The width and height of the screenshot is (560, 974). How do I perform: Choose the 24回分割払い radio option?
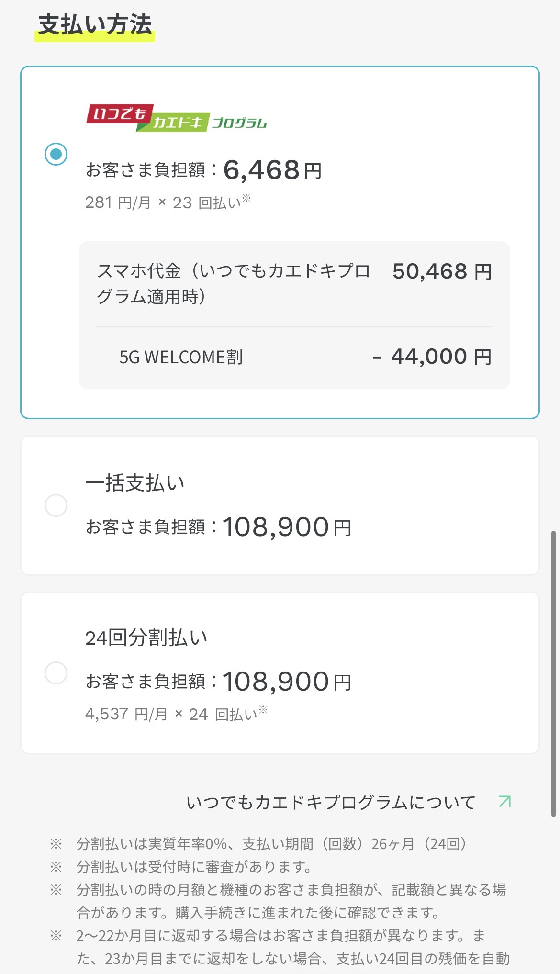pos(56,673)
